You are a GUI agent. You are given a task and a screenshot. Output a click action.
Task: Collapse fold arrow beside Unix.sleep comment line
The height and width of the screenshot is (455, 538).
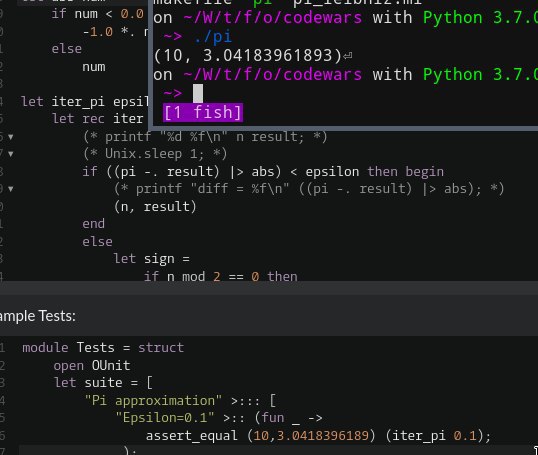[x=11, y=154]
